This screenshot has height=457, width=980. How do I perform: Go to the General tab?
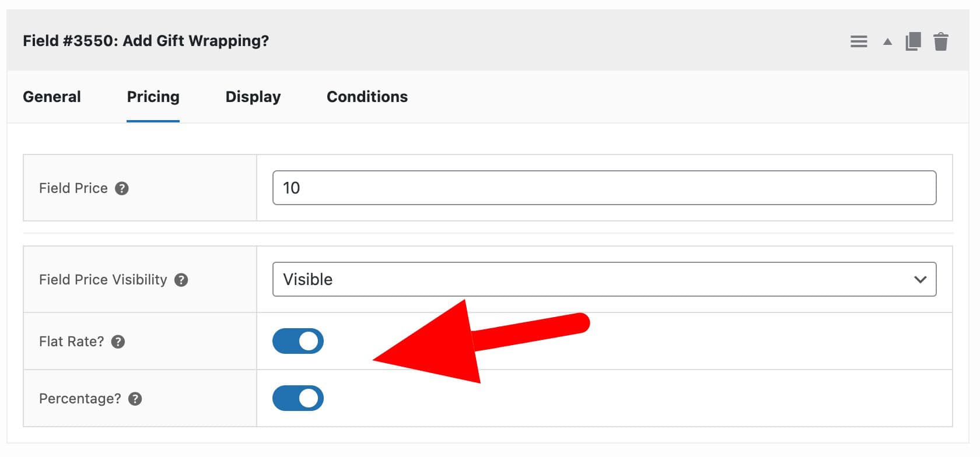51,96
